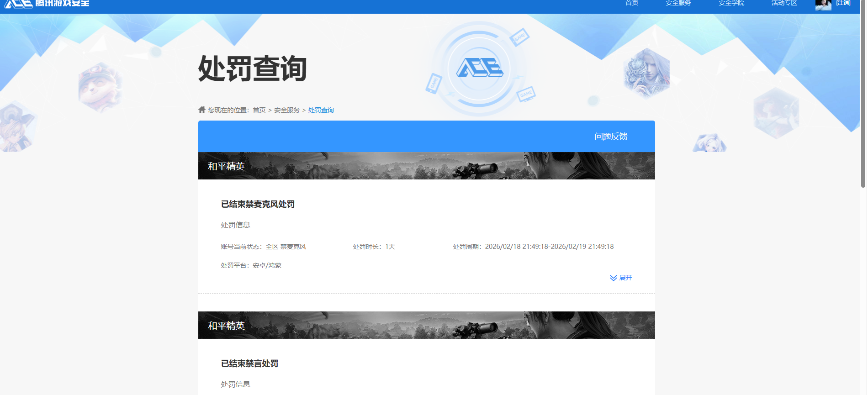Image resolution: width=868 pixels, height=395 pixels.
Task: Select the 处罚周期 date range text
Action: 533,247
